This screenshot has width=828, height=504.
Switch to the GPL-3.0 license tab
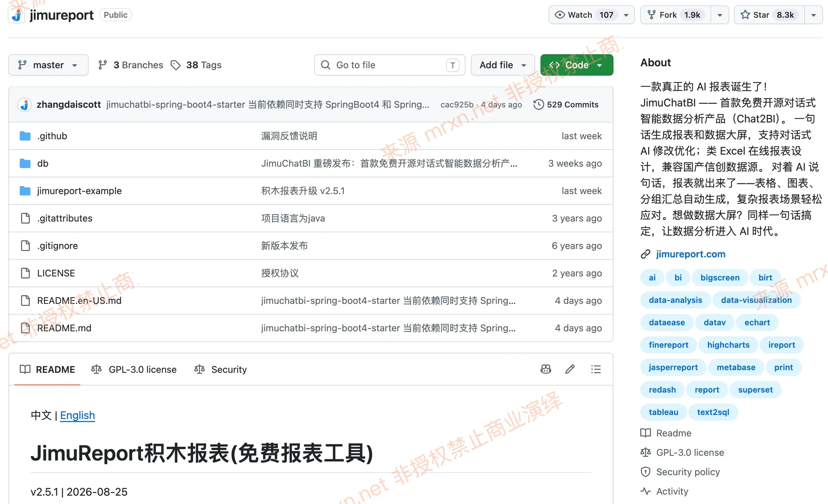click(x=134, y=369)
